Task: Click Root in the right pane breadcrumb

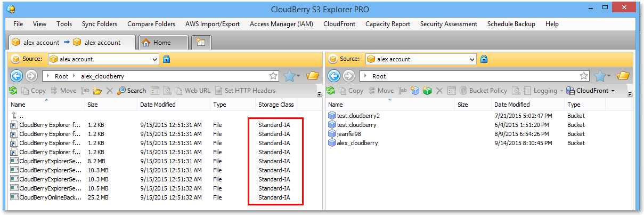Action: [379, 76]
